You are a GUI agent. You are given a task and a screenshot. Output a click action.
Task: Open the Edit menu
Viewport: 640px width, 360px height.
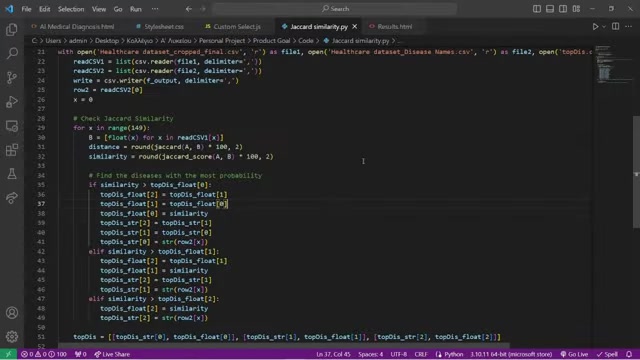coord(44,9)
